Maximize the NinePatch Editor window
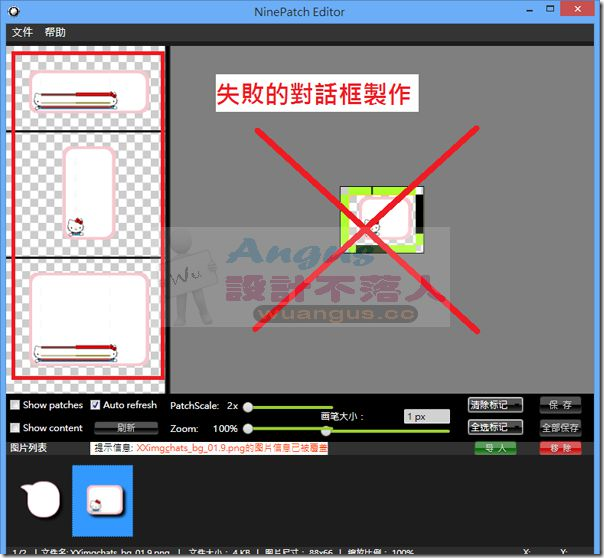The height and width of the screenshot is (558, 604). click(550, 9)
